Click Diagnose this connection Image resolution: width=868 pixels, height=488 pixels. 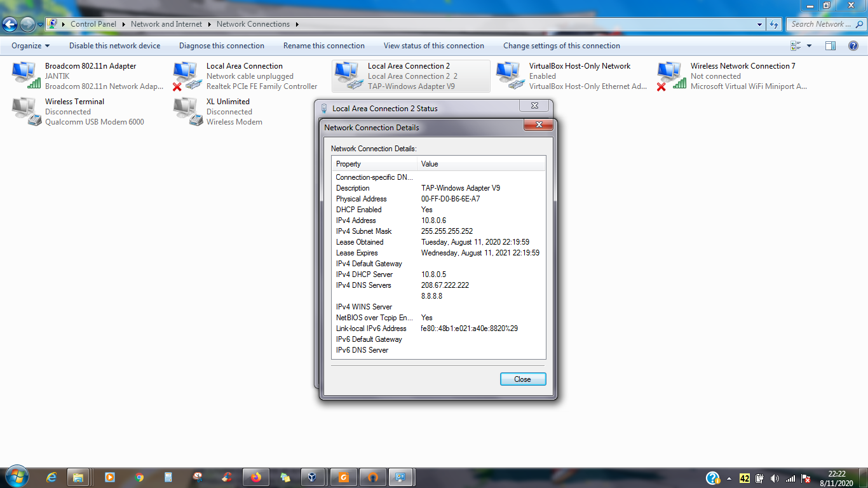pos(222,46)
